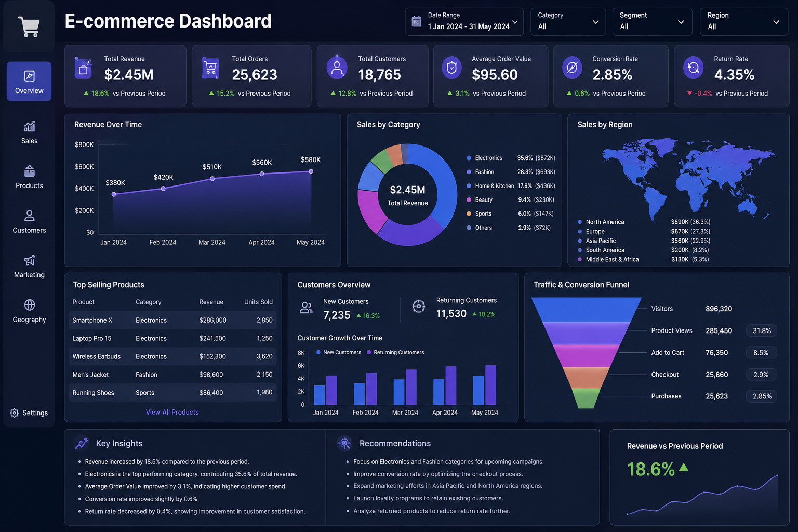Expand the Category filter dropdown
Image resolution: width=798 pixels, height=532 pixels.
pos(568,22)
